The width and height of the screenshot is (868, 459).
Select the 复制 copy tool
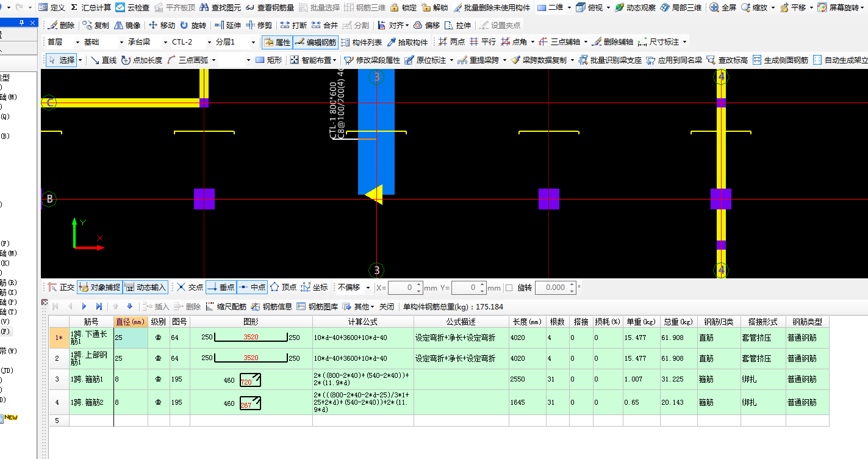(96, 25)
